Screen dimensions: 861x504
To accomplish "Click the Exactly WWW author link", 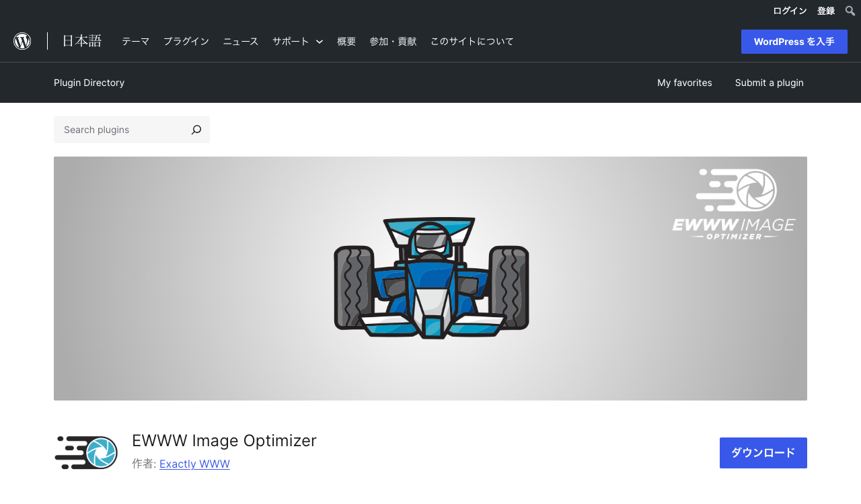I will pyautogui.click(x=194, y=464).
